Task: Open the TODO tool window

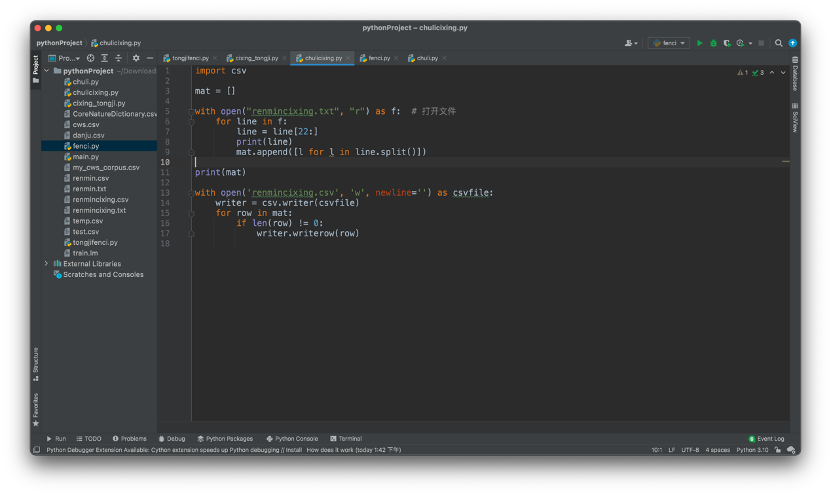Action: coord(89,439)
